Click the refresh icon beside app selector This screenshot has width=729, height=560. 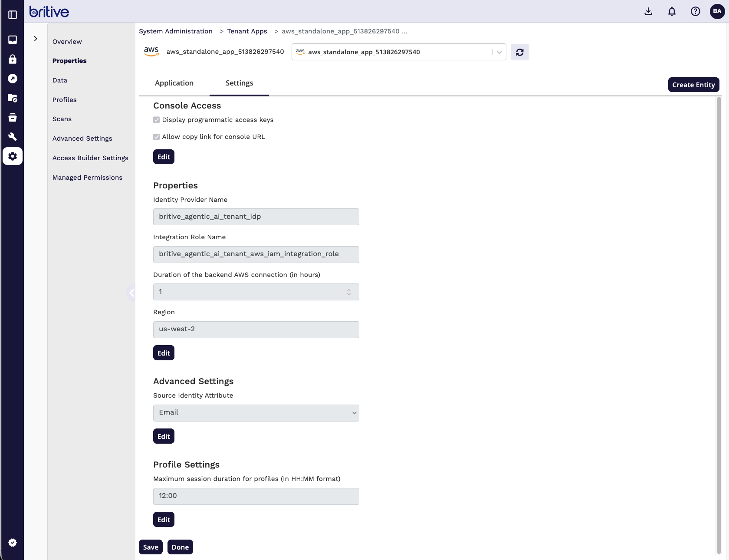click(519, 52)
